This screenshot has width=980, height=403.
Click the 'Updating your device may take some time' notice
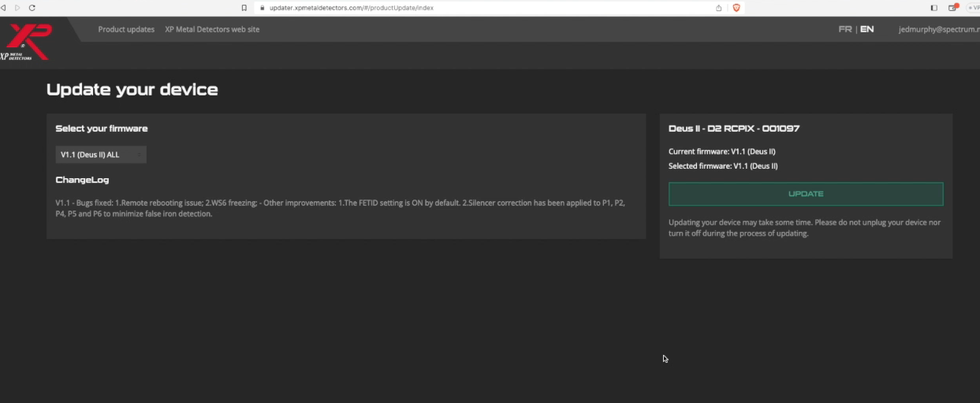(804, 228)
